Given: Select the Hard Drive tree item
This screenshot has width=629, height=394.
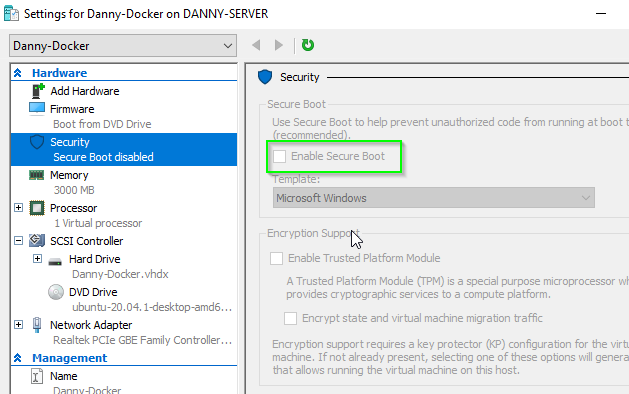Looking at the screenshot, I should [95, 259].
